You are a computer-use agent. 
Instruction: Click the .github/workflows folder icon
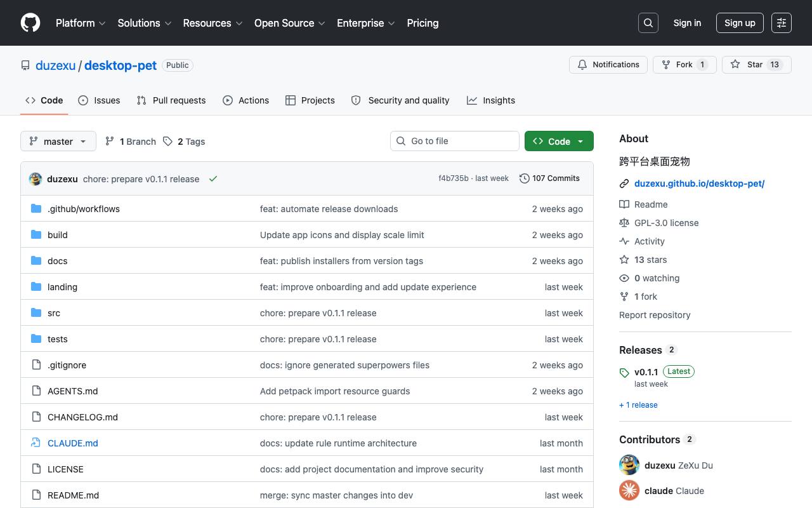[36, 209]
